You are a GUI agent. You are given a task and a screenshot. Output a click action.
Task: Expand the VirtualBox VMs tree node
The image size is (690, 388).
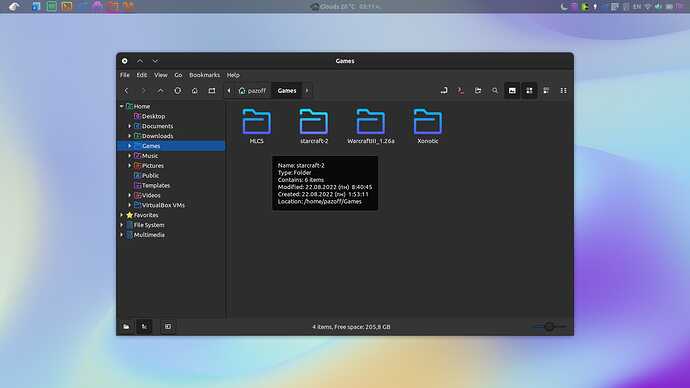click(130, 205)
